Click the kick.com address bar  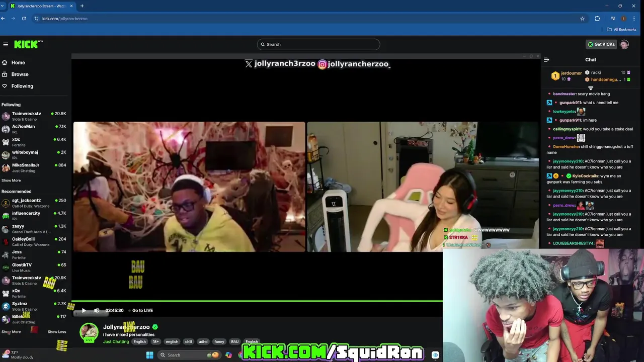coord(302,19)
